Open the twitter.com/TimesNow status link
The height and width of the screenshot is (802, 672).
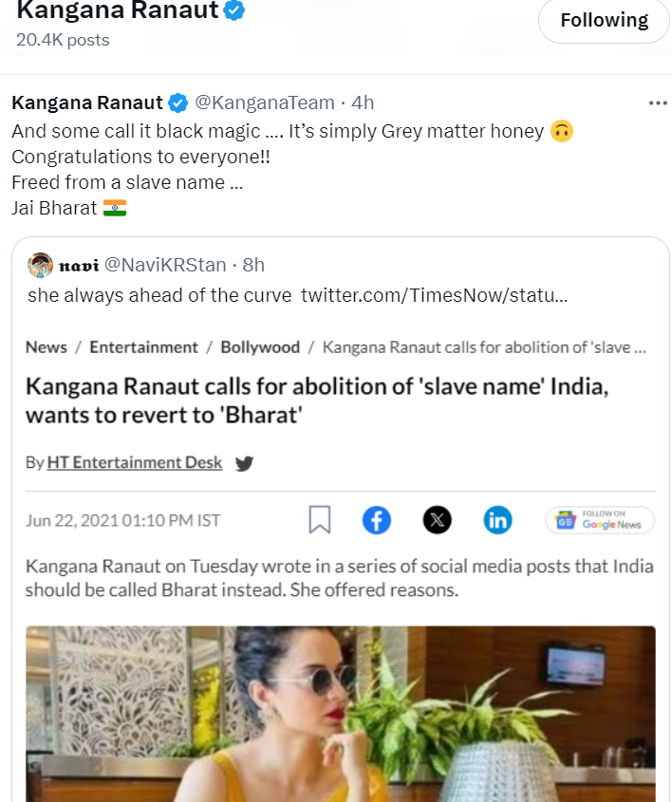[x=434, y=295]
